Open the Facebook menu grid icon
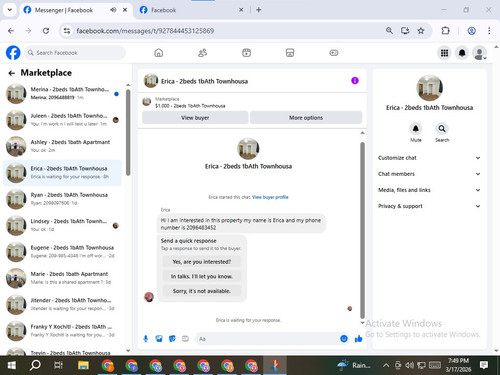 tap(444, 53)
